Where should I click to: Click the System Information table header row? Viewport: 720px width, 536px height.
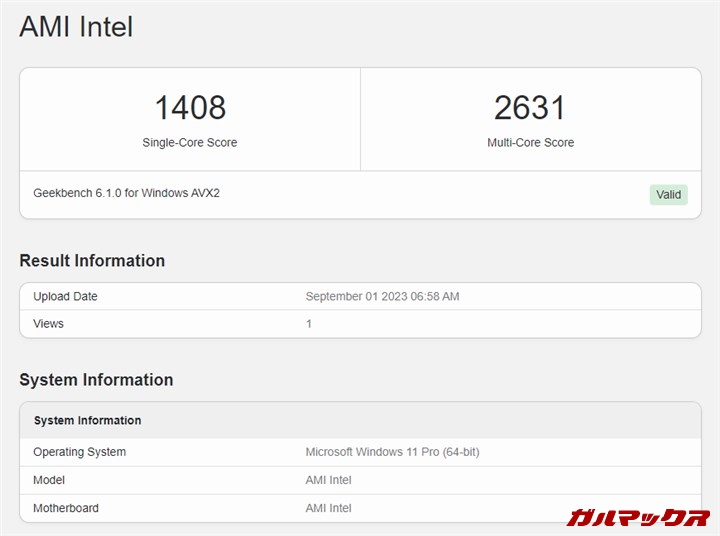click(x=88, y=421)
